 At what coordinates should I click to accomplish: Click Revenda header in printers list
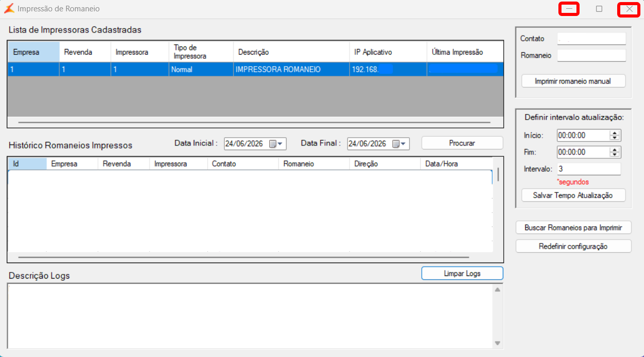pyautogui.click(x=85, y=52)
